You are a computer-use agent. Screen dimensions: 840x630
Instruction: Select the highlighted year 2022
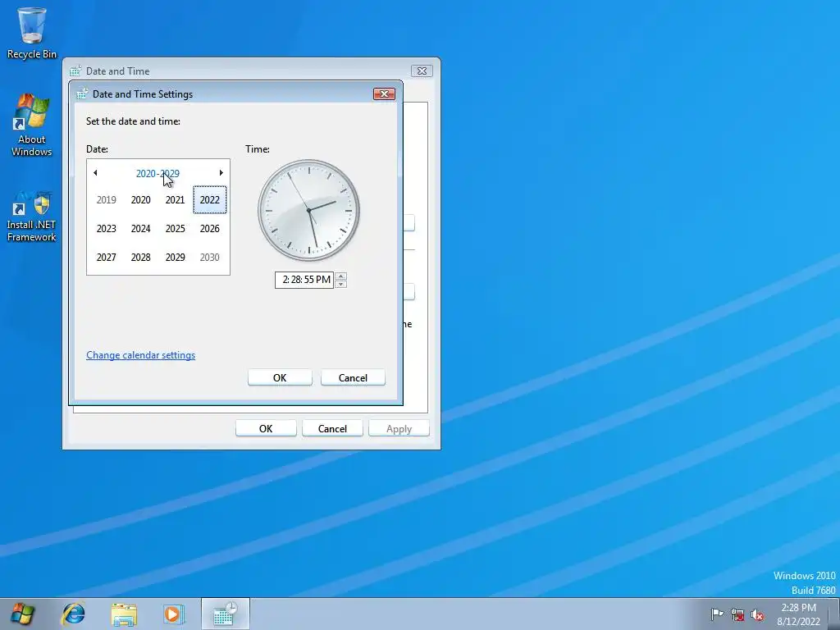coord(209,200)
